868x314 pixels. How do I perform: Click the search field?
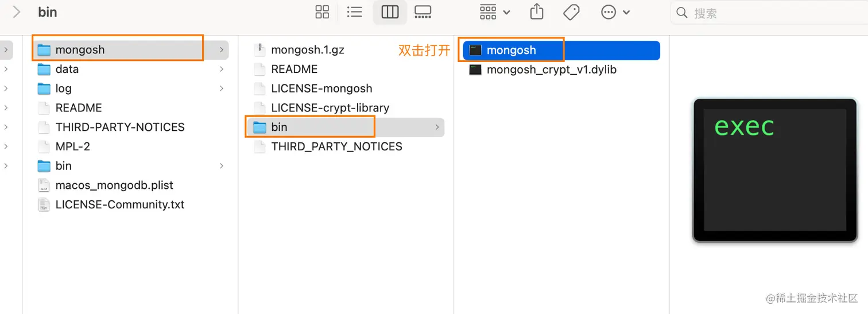coord(769,13)
